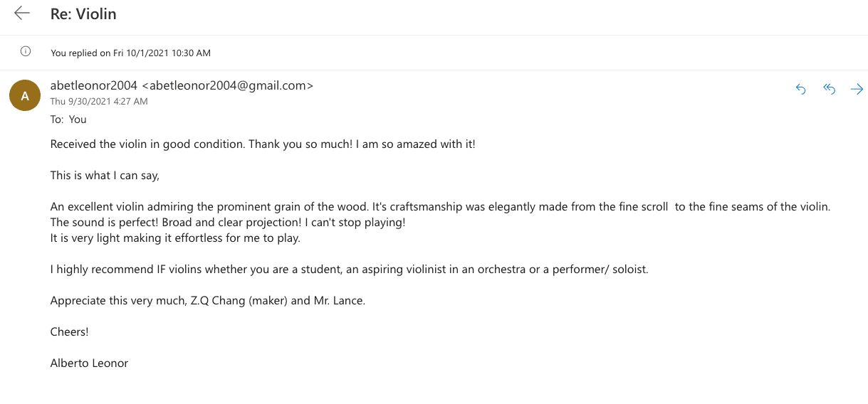Click the 'I highly recommend IF violins' line
This screenshot has width=868, height=404.
coord(349,270)
